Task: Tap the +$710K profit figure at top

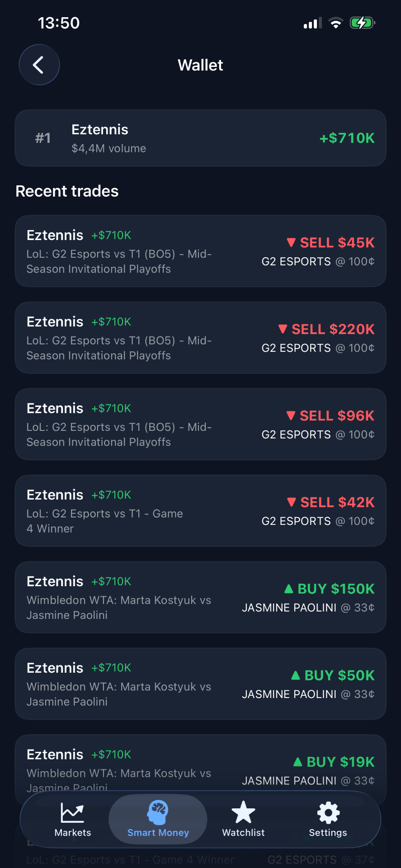Action: [x=347, y=138]
